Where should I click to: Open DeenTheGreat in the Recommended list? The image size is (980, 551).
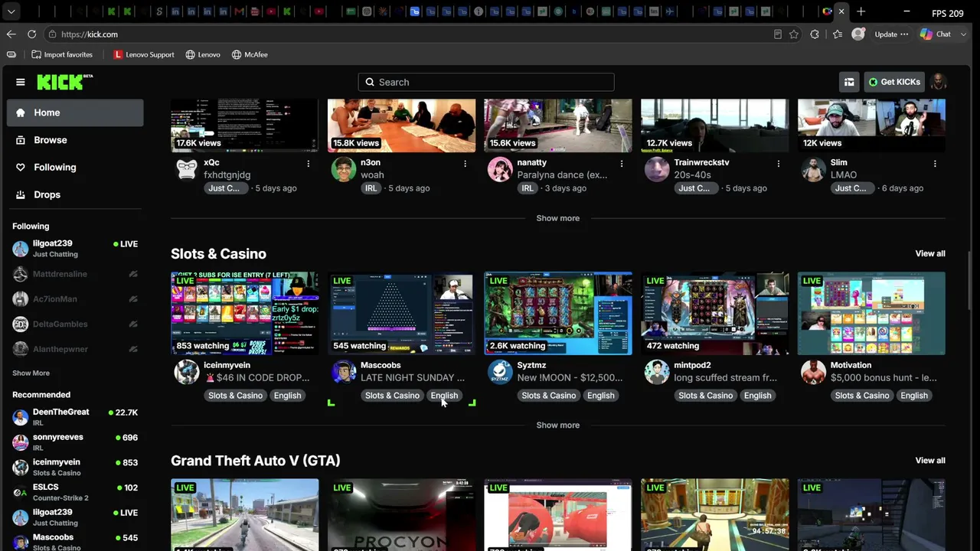(75, 417)
